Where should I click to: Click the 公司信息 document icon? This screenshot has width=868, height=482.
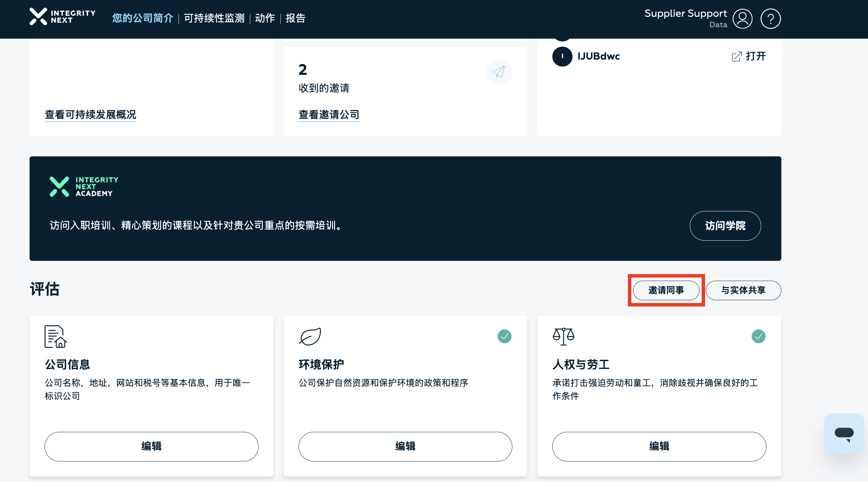click(x=55, y=337)
